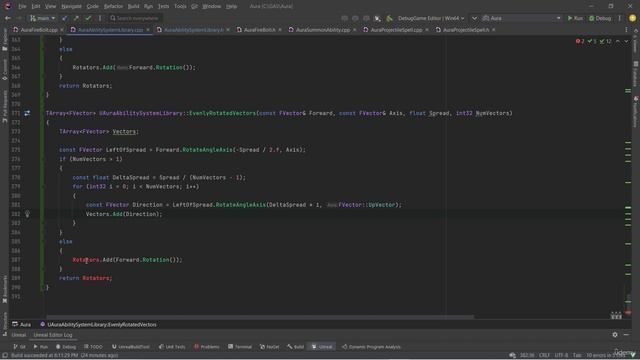Open Dynamic Program Analysis tool window

(x=371, y=347)
